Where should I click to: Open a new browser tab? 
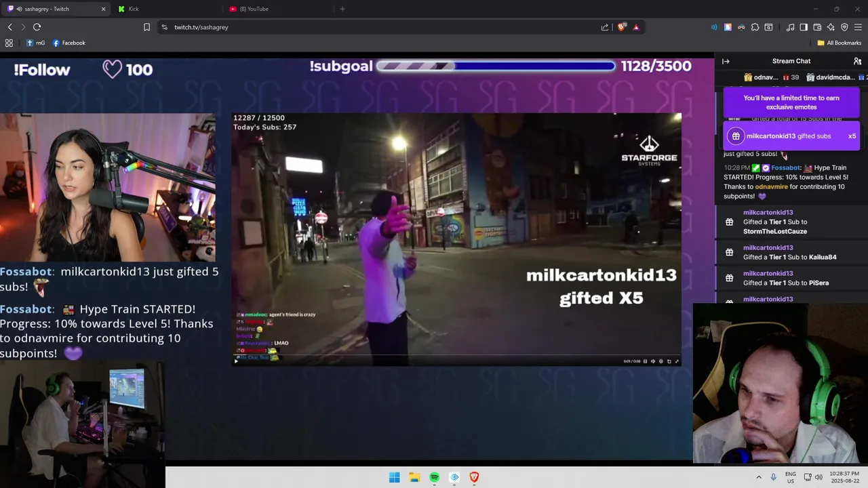342,9
